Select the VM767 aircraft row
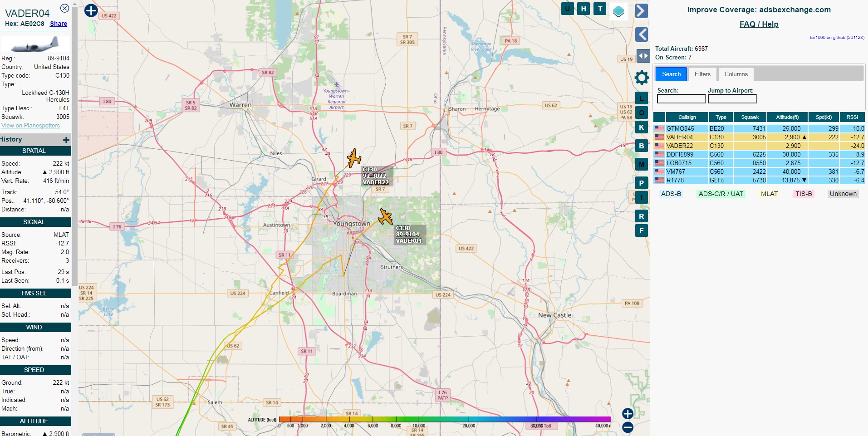This screenshot has width=868, height=436. [x=759, y=171]
